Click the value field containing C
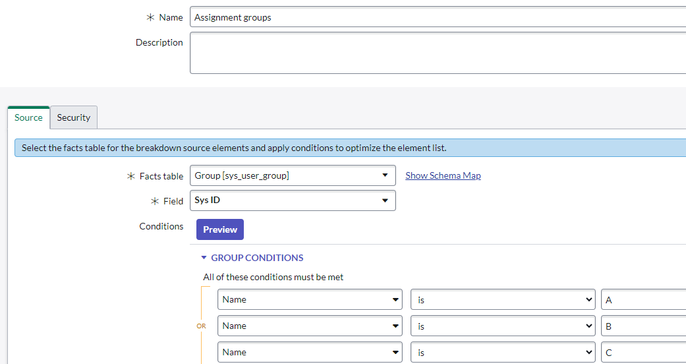 pyautogui.click(x=644, y=352)
